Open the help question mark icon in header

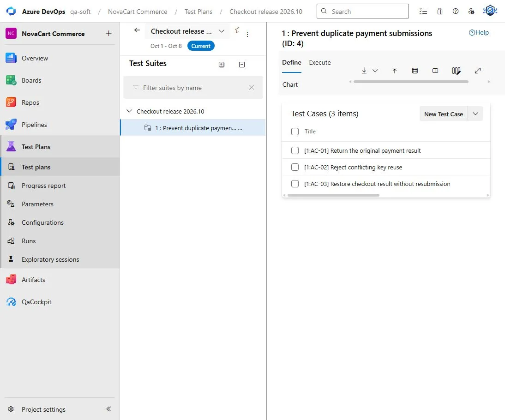[456, 11]
